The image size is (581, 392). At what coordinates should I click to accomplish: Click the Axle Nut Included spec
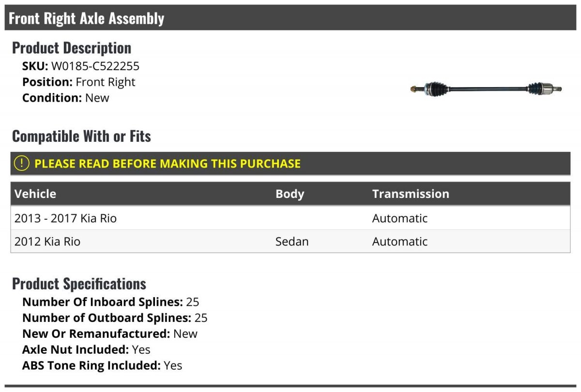click(x=86, y=349)
